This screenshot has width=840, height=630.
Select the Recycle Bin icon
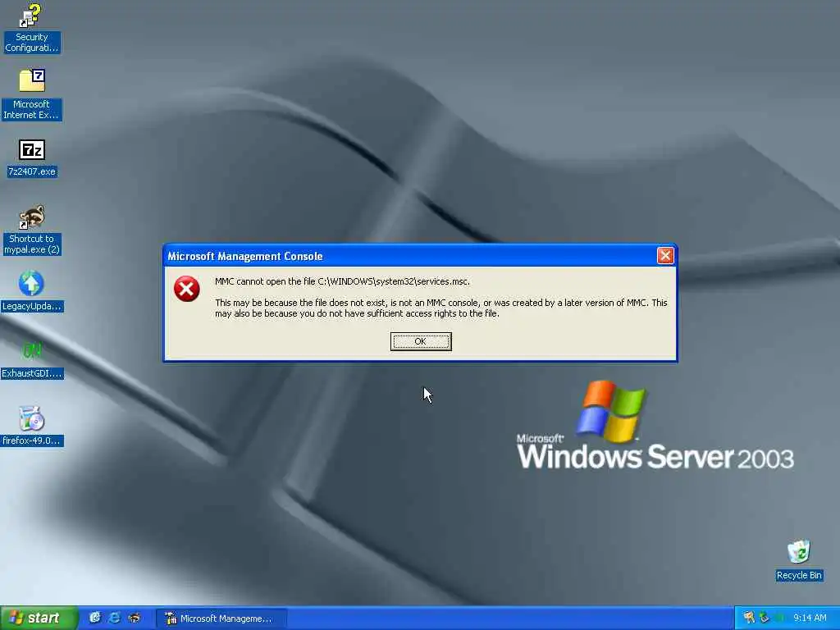tap(799, 560)
